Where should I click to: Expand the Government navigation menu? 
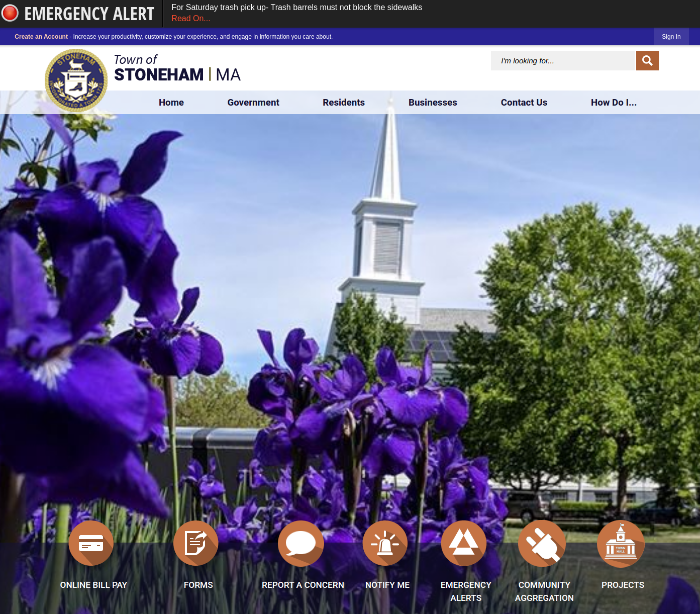(253, 103)
